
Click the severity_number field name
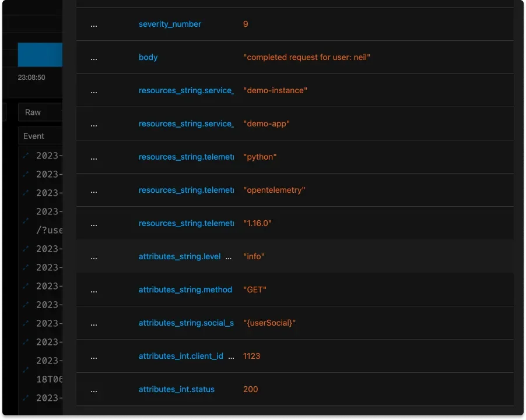coord(170,24)
